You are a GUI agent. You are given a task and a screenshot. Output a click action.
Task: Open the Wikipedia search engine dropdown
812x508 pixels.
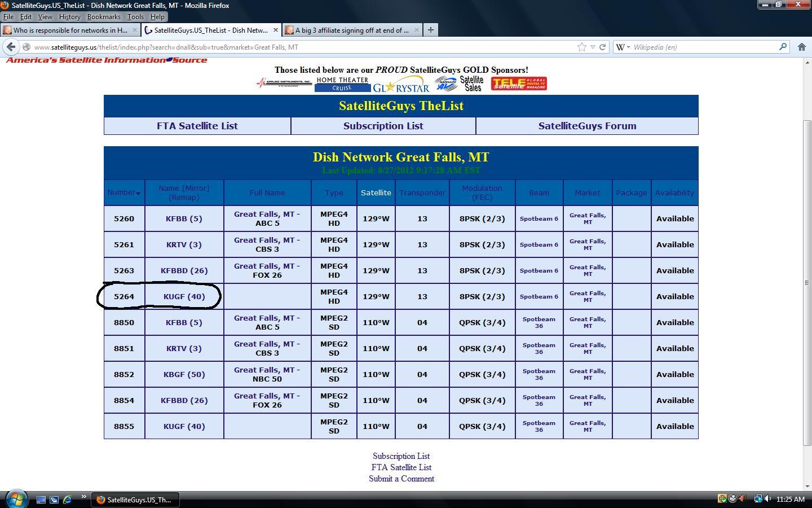tap(623, 47)
